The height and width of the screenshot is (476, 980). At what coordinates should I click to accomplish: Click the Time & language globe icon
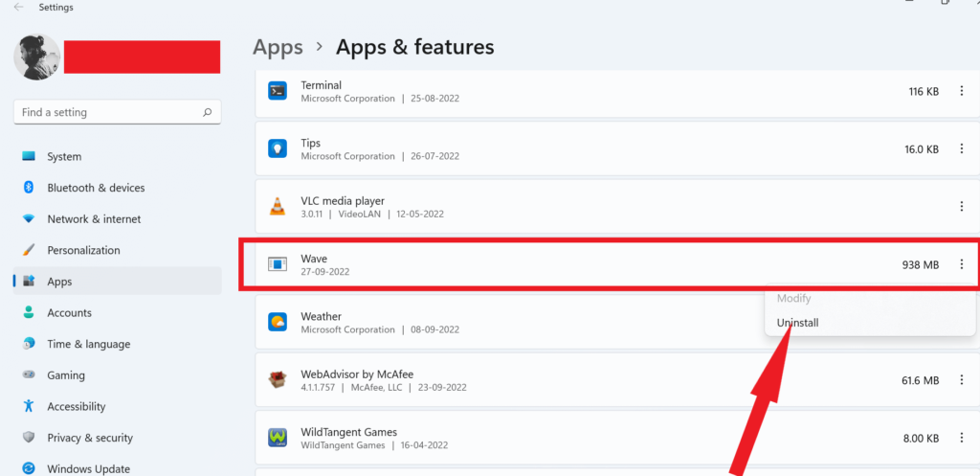[x=29, y=344]
